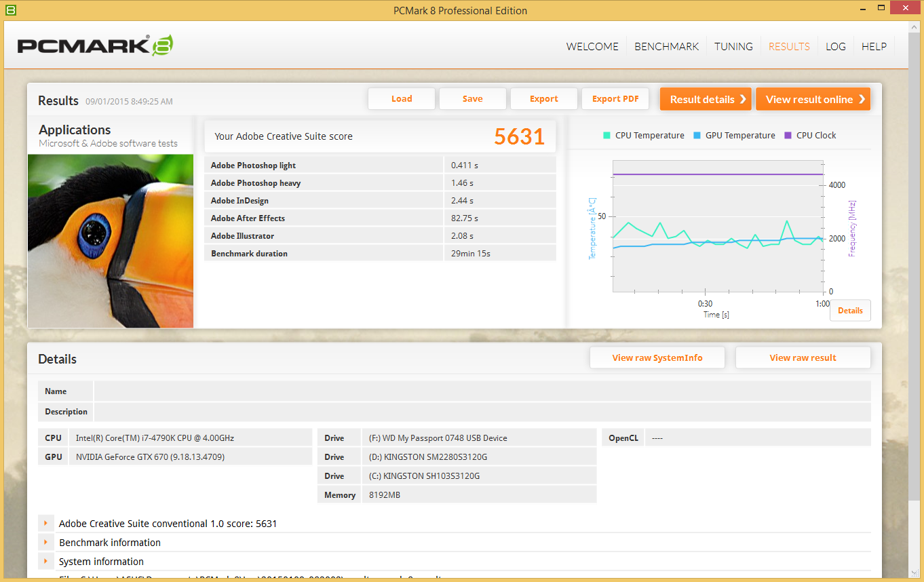Click the WD My Passport drive entry
Image resolution: width=924 pixels, height=582 pixels.
(438, 438)
